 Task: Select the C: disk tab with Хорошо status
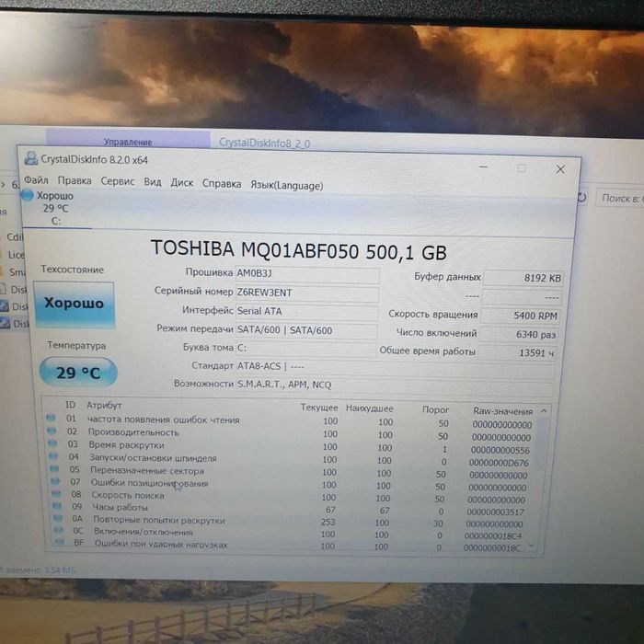click(x=56, y=209)
